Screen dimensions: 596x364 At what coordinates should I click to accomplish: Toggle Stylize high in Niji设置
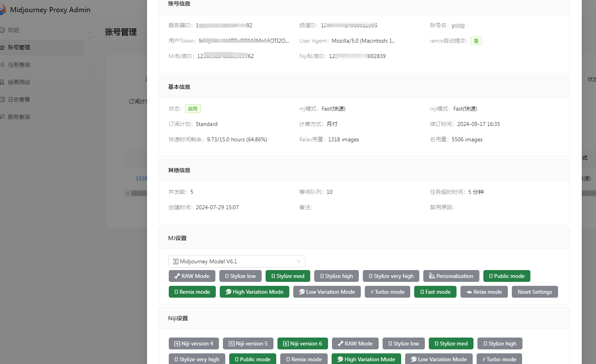(500, 343)
